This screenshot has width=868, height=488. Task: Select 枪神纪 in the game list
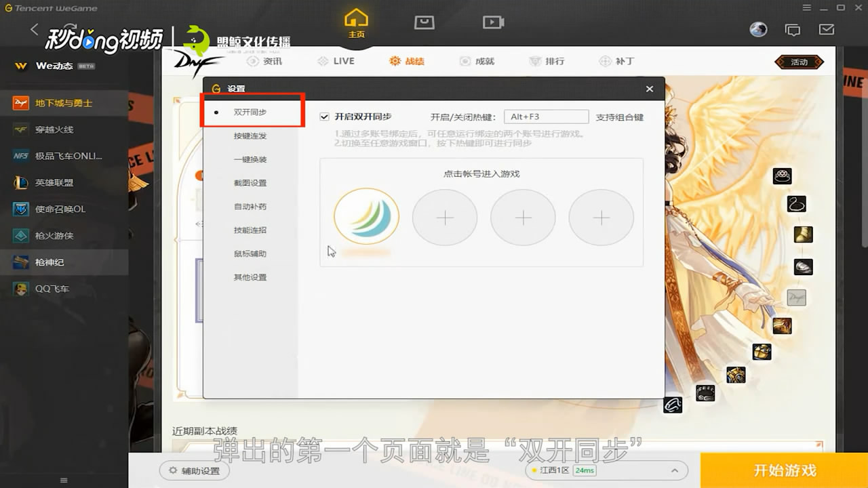(64, 262)
